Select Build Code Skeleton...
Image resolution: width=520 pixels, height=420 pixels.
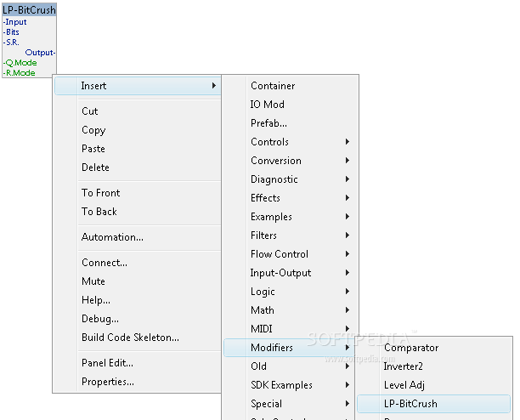[138, 338]
